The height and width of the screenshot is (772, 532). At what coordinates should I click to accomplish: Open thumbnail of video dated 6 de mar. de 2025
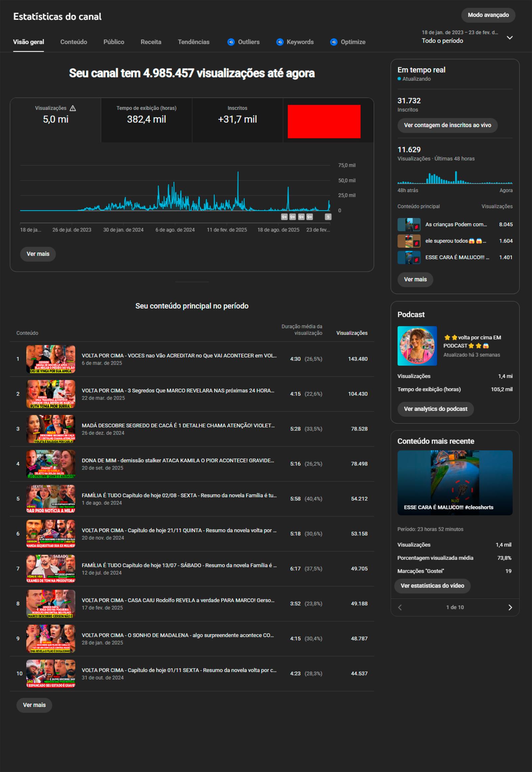click(51, 359)
